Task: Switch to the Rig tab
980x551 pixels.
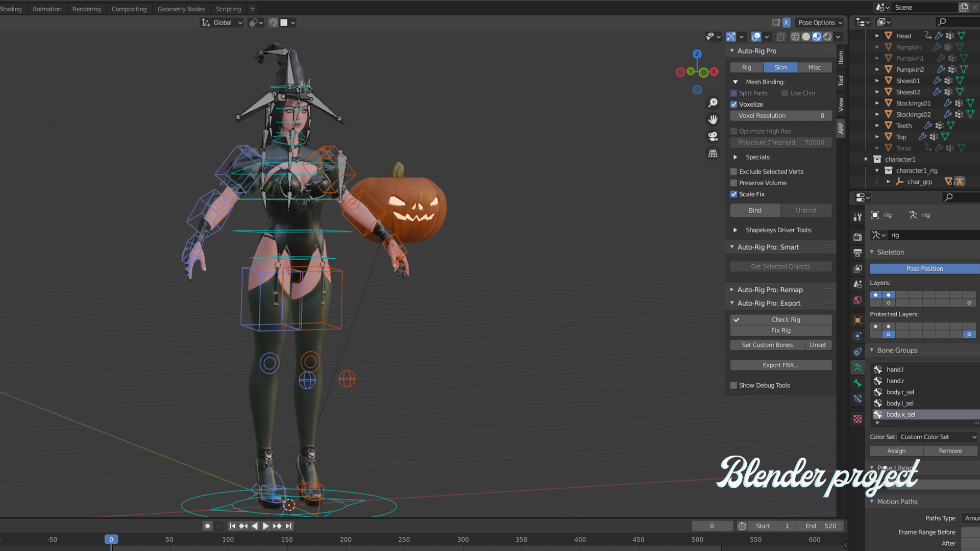Action: pyautogui.click(x=746, y=67)
